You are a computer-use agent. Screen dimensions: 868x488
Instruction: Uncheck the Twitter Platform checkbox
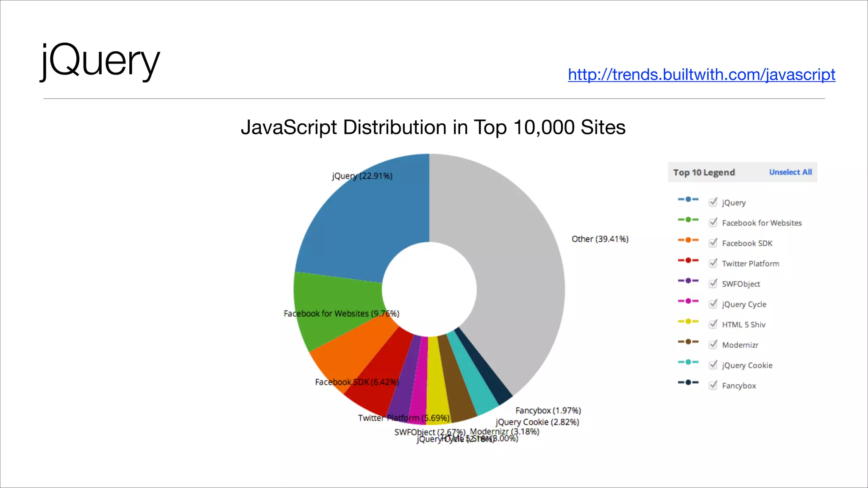pos(713,263)
